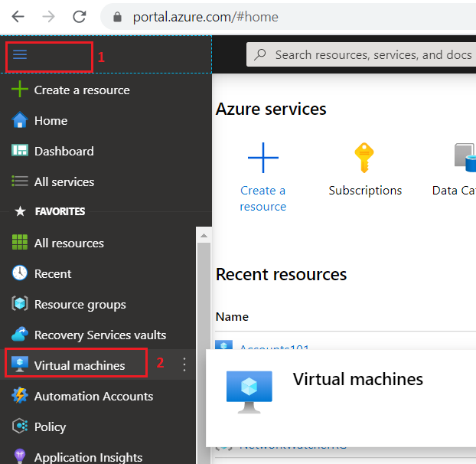Click the Search resources, services, and docs field
Viewport: 476px width, 464px height.
coord(361,54)
